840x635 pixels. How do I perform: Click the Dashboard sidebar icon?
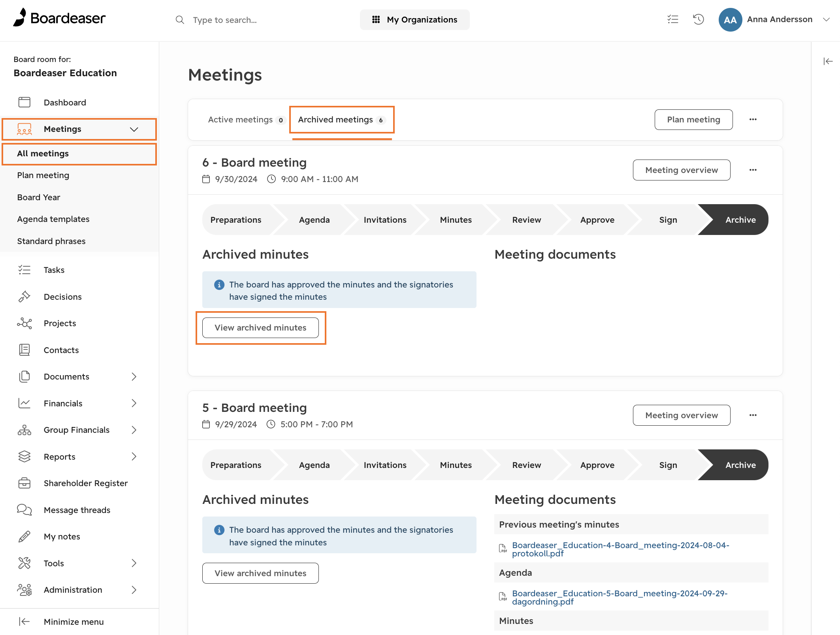(x=24, y=102)
